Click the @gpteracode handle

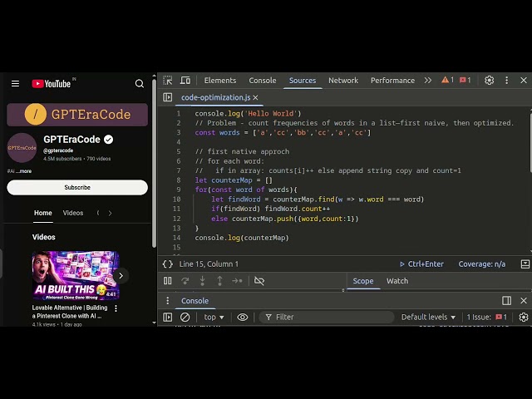tap(58, 150)
